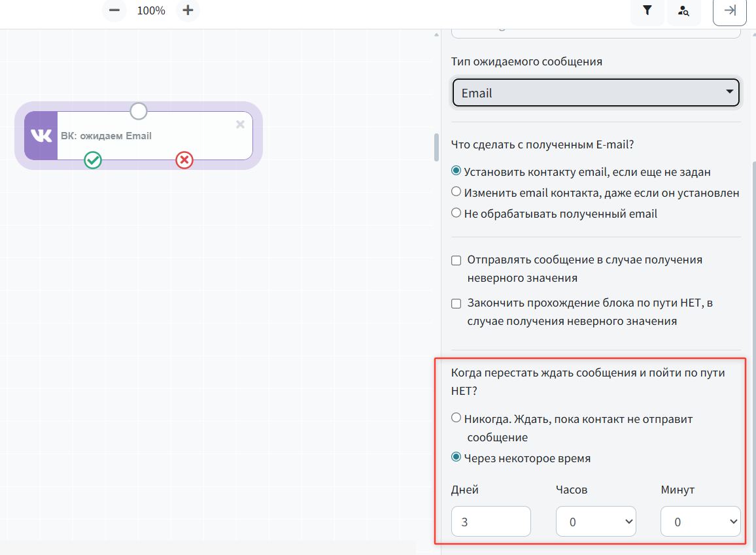The height and width of the screenshot is (555, 756).
Task: Collapse the side panel with arrow icon
Action: 729,11
